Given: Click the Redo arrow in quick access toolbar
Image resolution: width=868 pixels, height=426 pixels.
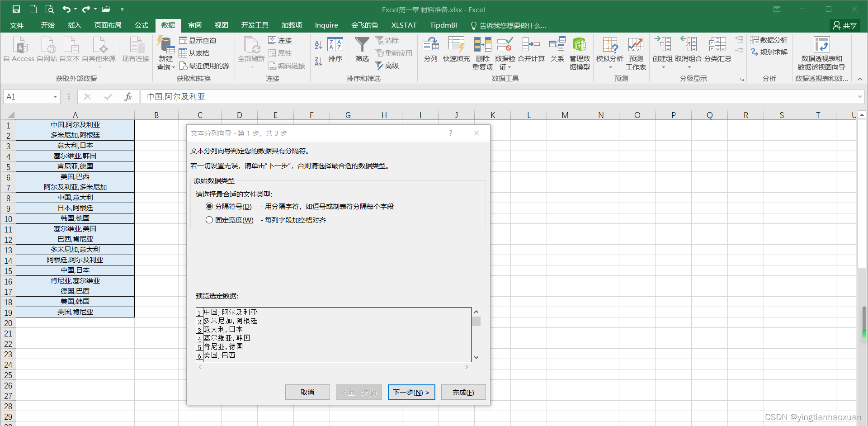Looking at the screenshot, I should click(86, 9).
